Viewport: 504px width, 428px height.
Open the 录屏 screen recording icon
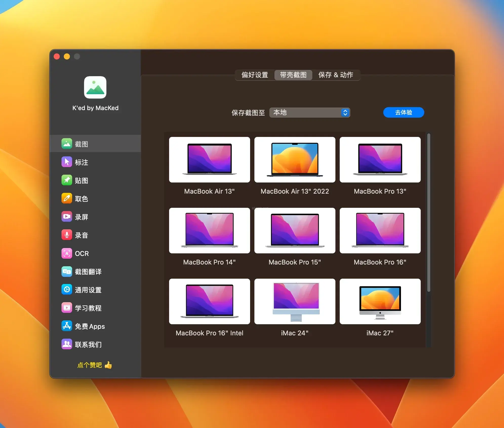(x=67, y=217)
